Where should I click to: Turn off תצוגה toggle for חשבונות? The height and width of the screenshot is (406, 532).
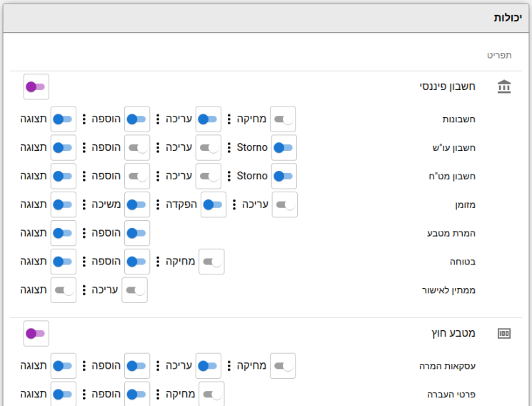[x=64, y=119]
